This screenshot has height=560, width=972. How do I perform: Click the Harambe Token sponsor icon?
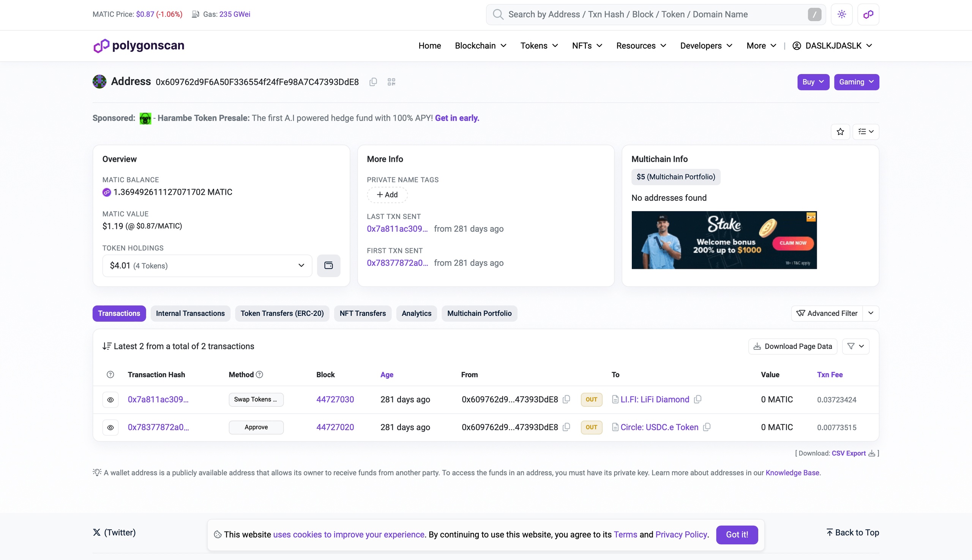[145, 118]
